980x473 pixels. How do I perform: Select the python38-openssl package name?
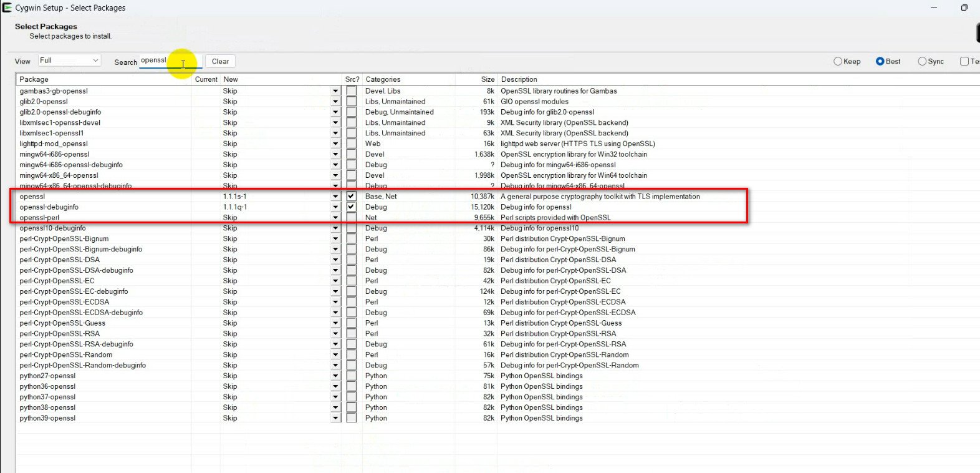(x=47, y=407)
